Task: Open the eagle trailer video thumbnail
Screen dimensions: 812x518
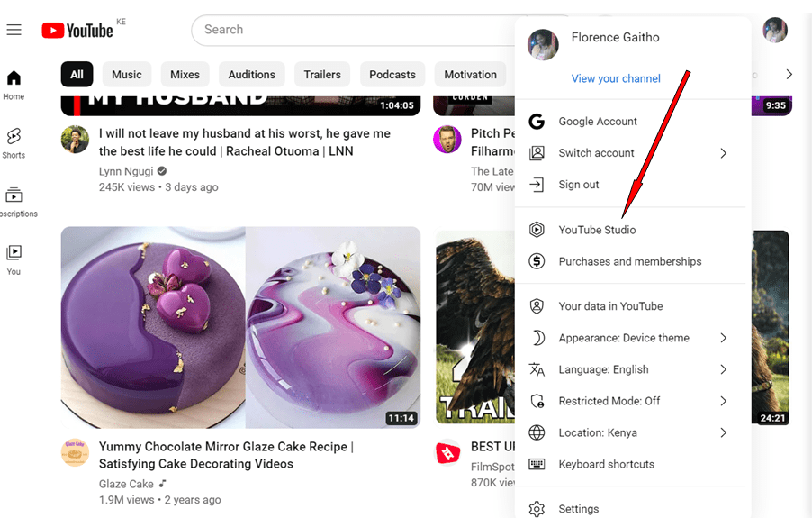Action: coord(475,327)
